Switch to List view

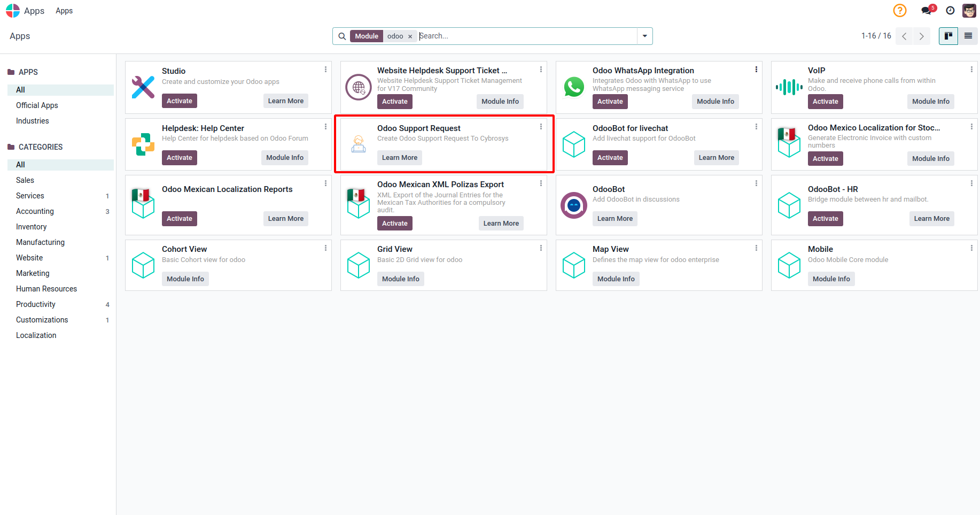(968, 36)
